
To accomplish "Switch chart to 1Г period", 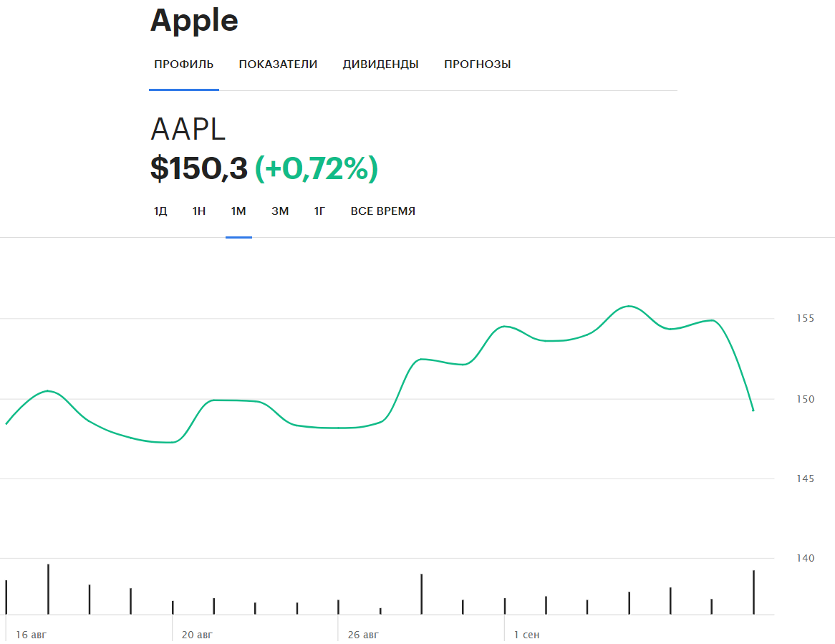I will click(x=319, y=211).
